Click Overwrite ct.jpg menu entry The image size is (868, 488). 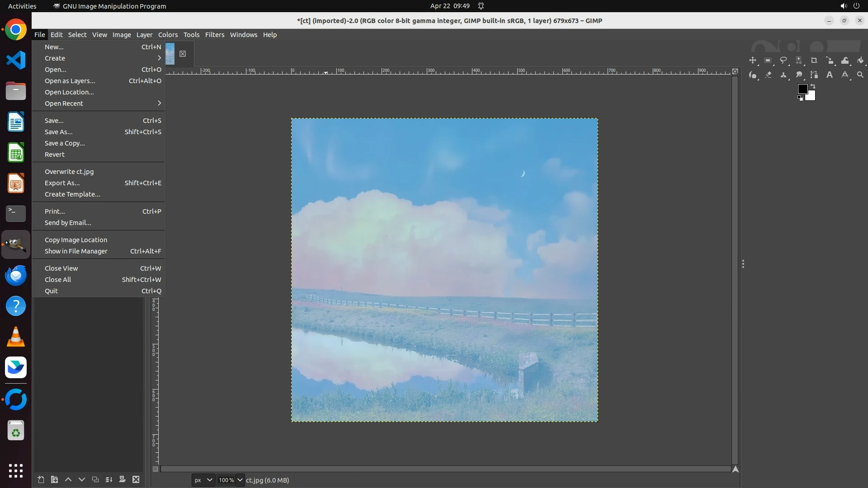click(x=69, y=172)
